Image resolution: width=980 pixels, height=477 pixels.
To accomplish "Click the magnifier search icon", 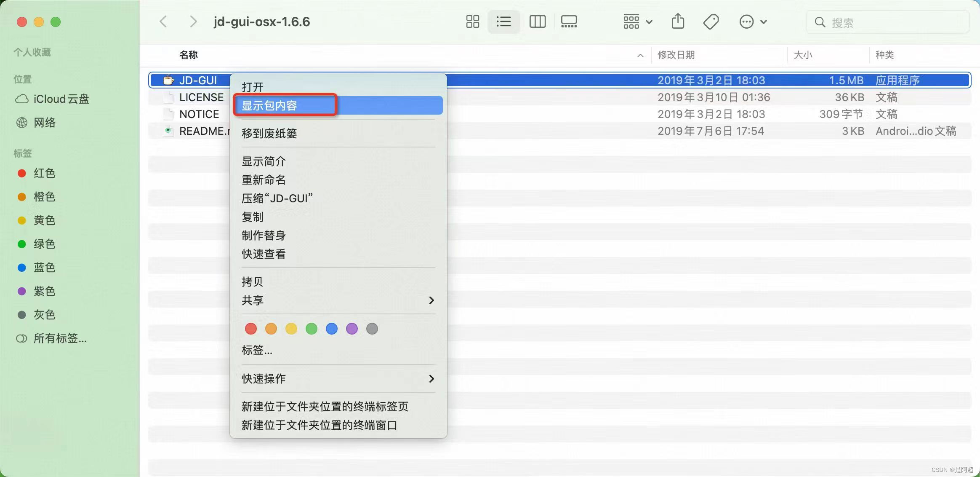I will coord(820,22).
